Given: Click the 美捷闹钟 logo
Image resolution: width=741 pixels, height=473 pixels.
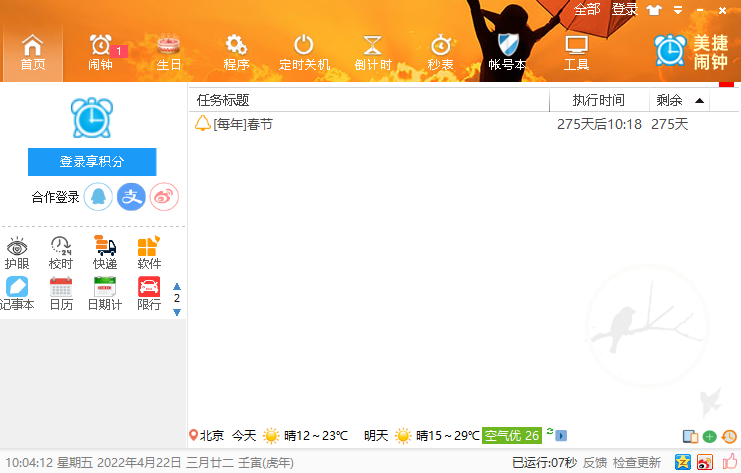Looking at the screenshot, I should point(691,52).
